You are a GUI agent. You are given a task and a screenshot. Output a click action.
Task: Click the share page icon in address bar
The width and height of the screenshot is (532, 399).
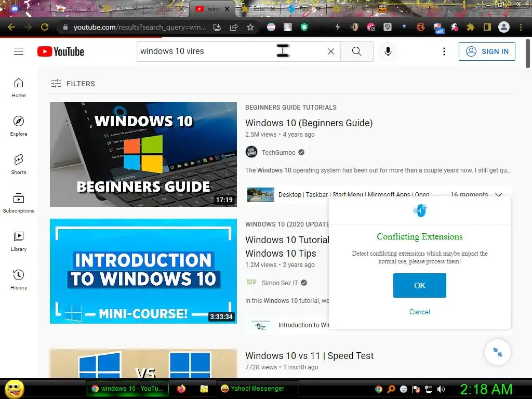pos(234,27)
